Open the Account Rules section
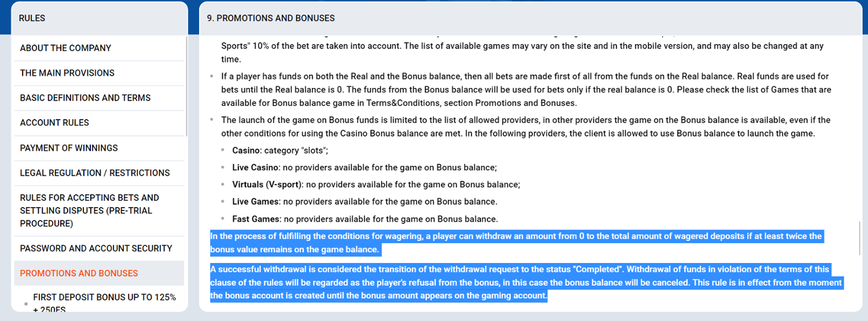 54,123
